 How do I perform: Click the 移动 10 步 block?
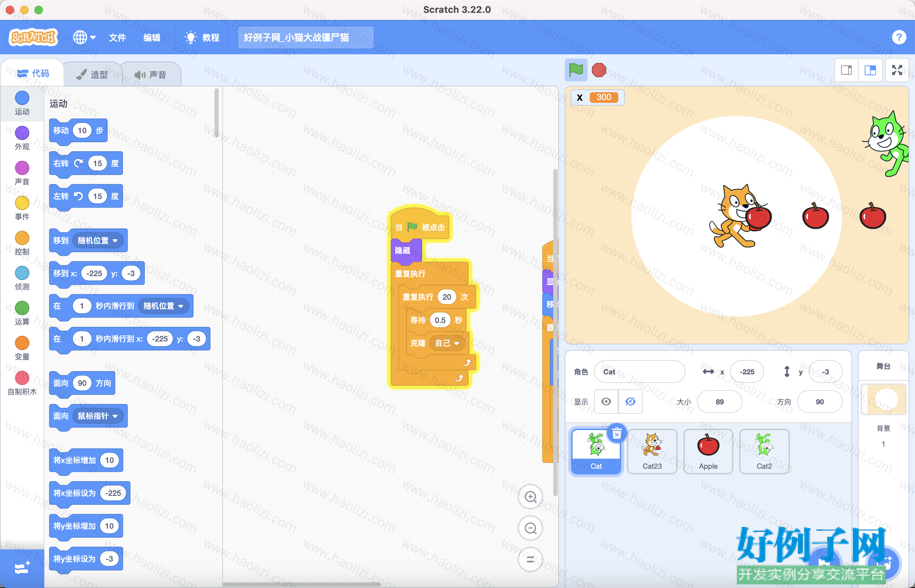[78, 131]
